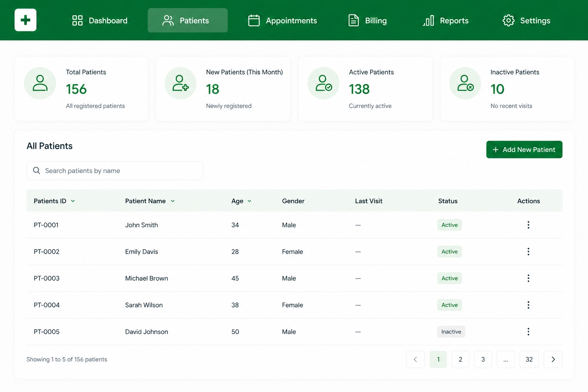Viewport: 588px width, 392px height.
Task: Click Active badge for Sarah Wilson
Action: click(449, 305)
